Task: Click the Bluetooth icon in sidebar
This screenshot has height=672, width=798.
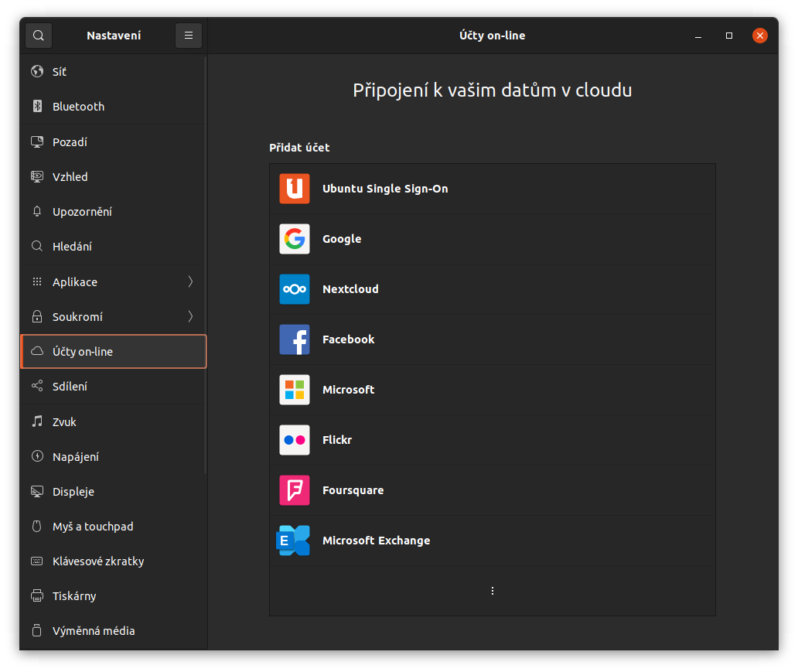Action: pyautogui.click(x=36, y=107)
